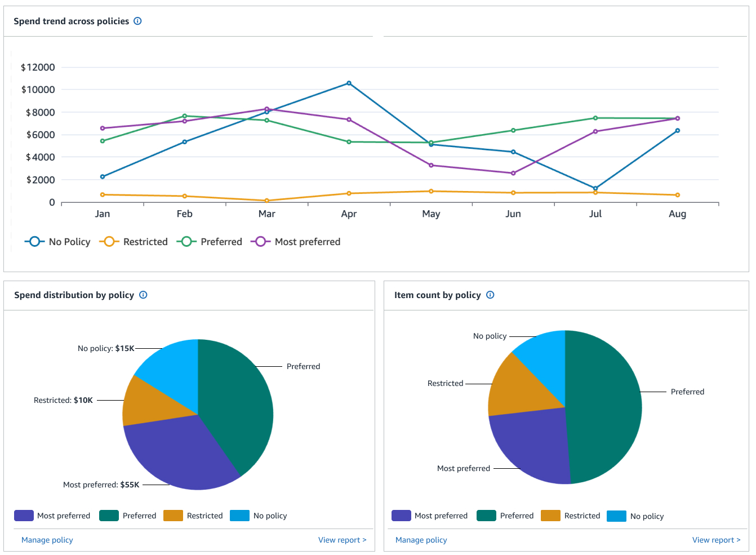Open Manage policy link under Item count
Viewport: 756px width, 555px height.
click(421, 540)
